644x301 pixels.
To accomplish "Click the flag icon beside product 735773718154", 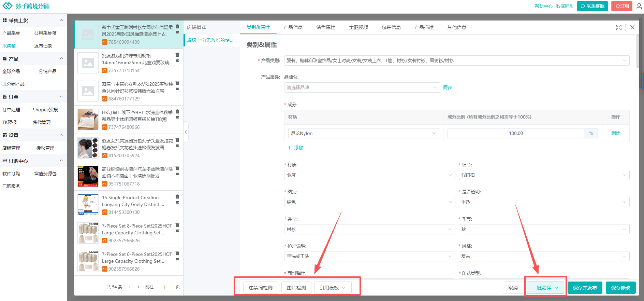I will tap(177, 61).
